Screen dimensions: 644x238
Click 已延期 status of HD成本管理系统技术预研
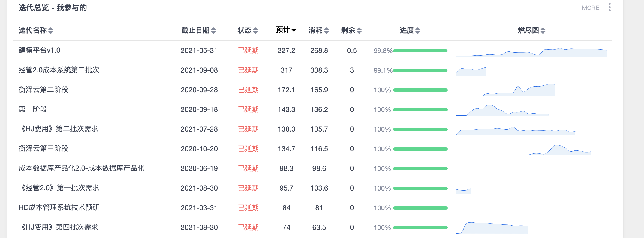[x=248, y=208]
